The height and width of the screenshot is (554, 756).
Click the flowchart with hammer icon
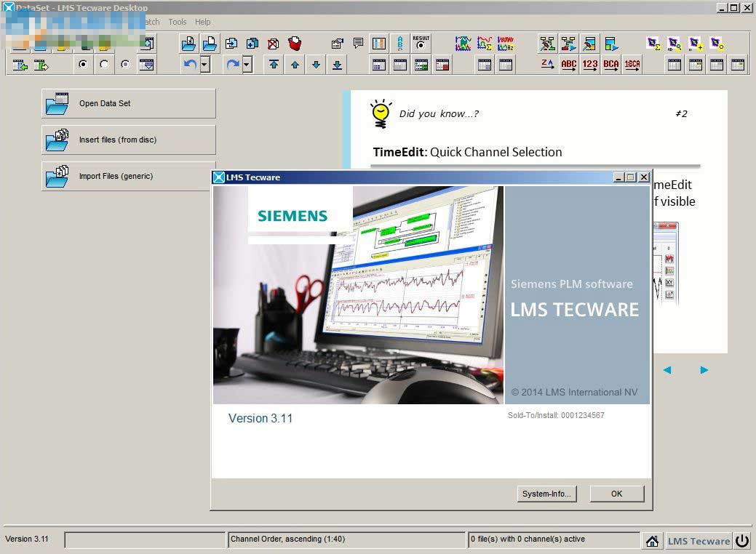point(547,44)
